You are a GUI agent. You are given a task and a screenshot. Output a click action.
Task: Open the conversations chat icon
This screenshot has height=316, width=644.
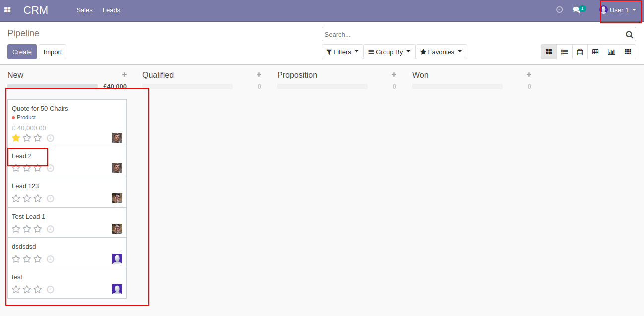(x=576, y=10)
